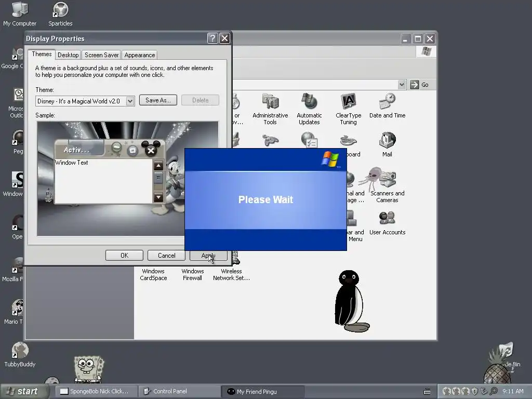This screenshot has height=399, width=532.
Task: Open the Administrative Tools icon
Action: click(270, 109)
